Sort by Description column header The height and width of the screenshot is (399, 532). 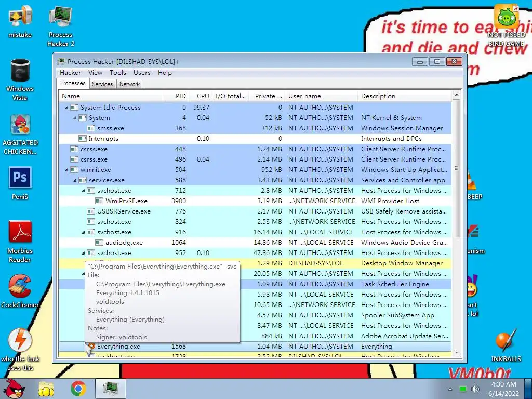click(405, 96)
